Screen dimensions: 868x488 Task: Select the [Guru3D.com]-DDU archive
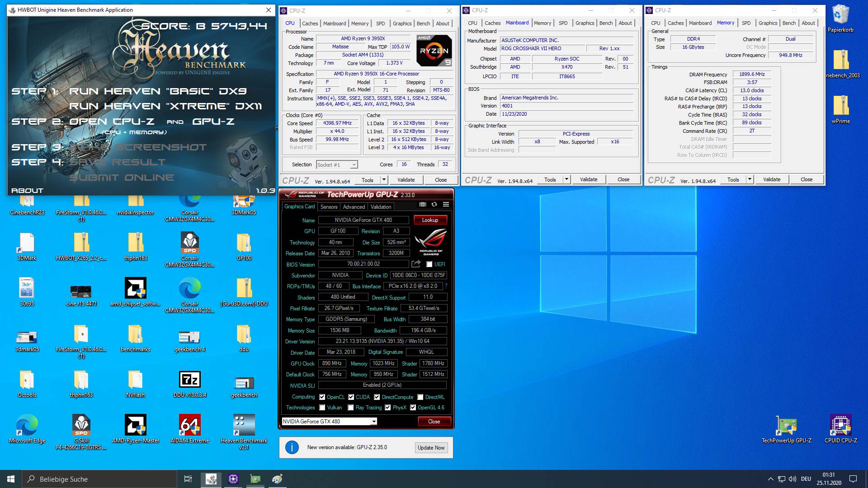coord(244,293)
